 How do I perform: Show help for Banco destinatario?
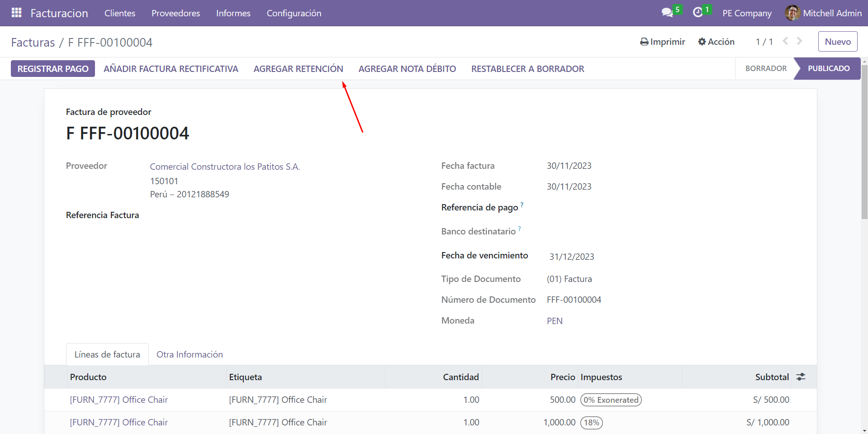coord(519,229)
